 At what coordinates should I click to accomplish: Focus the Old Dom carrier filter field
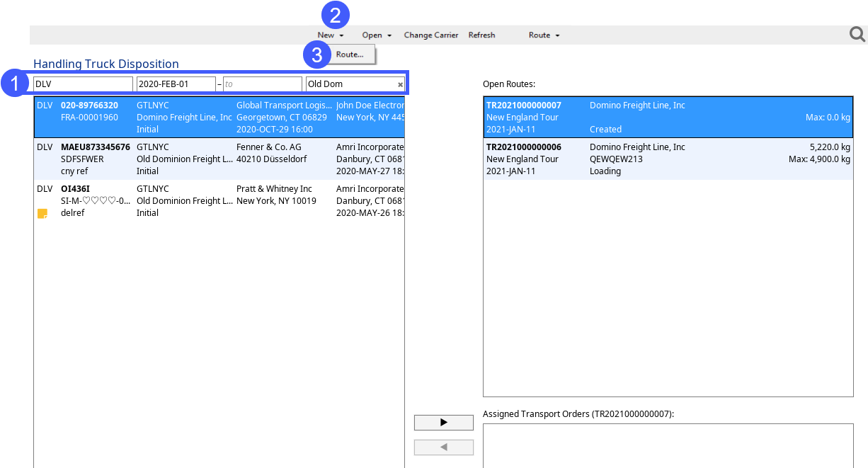coord(350,84)
